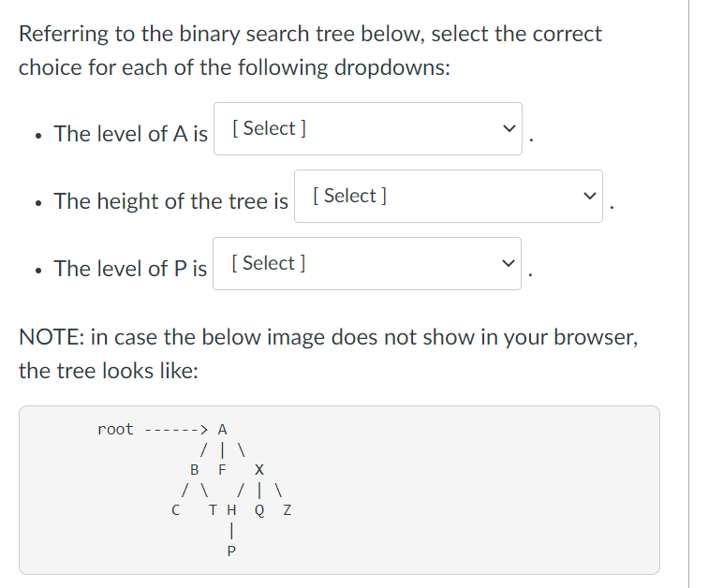Select node Q in the tree diagram
The image size is (723, 588).
coord(259,510)
